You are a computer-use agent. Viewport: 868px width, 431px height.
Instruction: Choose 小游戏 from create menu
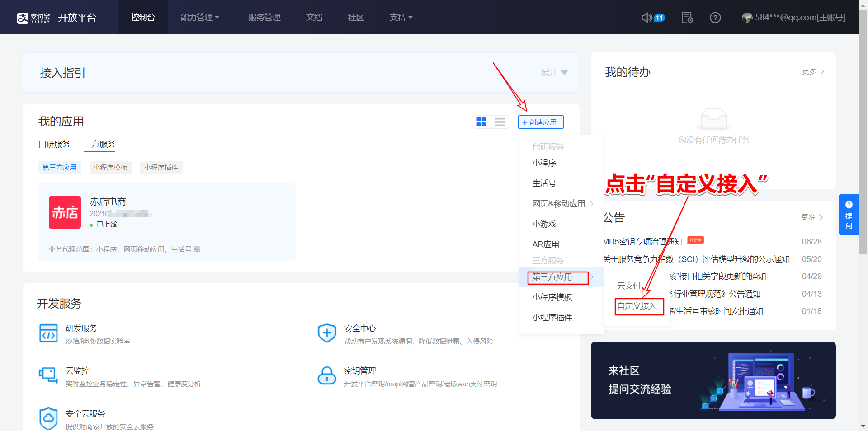(x=544, y=224)
